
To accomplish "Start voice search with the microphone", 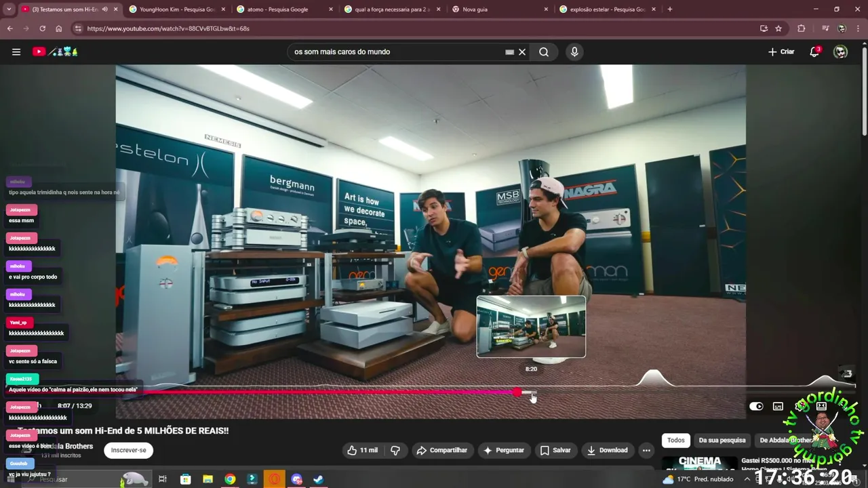I will click(x=574, y=52).
